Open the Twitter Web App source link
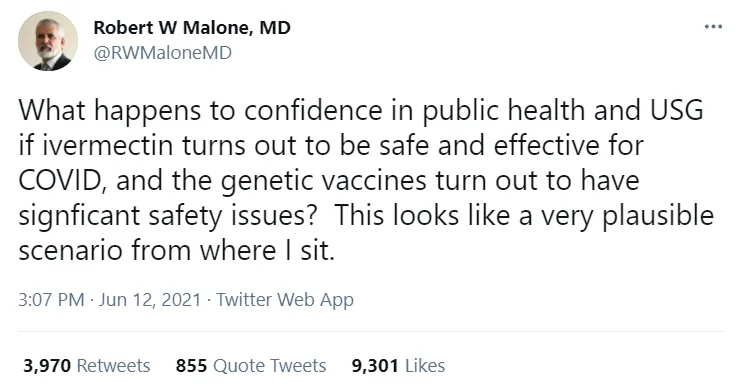This screenshot has height=391, width=737. coord(285,300)
